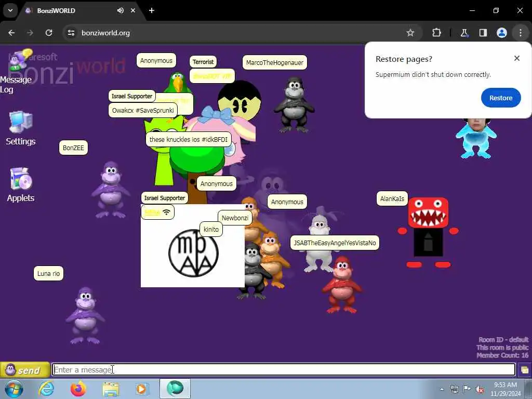Click the red toothy monster character
The image size is (532, 399).
pos(428,232)
